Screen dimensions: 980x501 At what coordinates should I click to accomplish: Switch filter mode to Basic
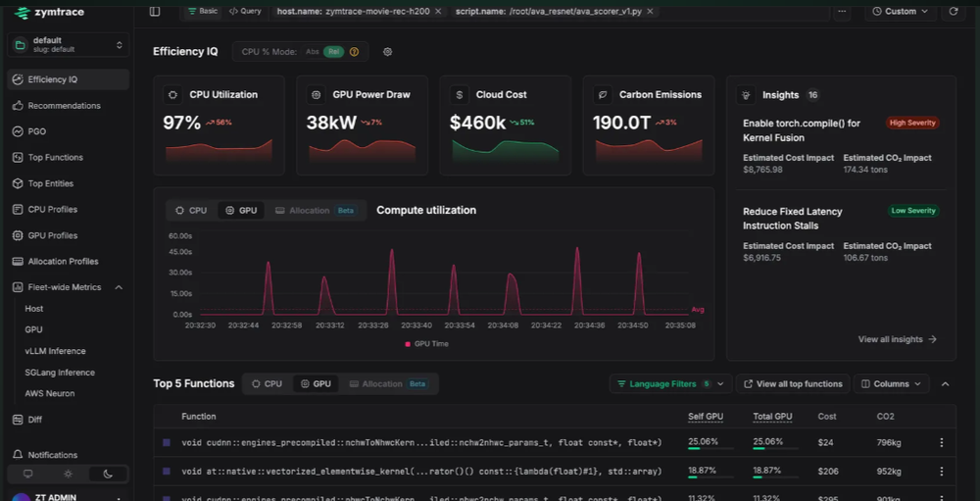click(203, 11)
